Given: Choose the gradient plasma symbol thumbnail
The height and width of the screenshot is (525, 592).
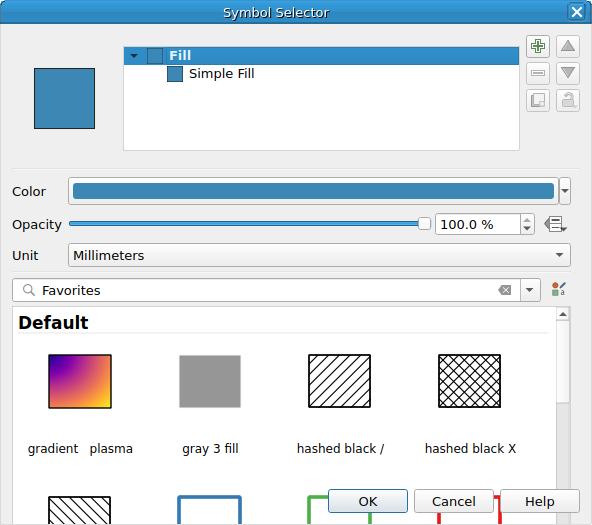Looking at the screenshot, I should click(80, 381).
